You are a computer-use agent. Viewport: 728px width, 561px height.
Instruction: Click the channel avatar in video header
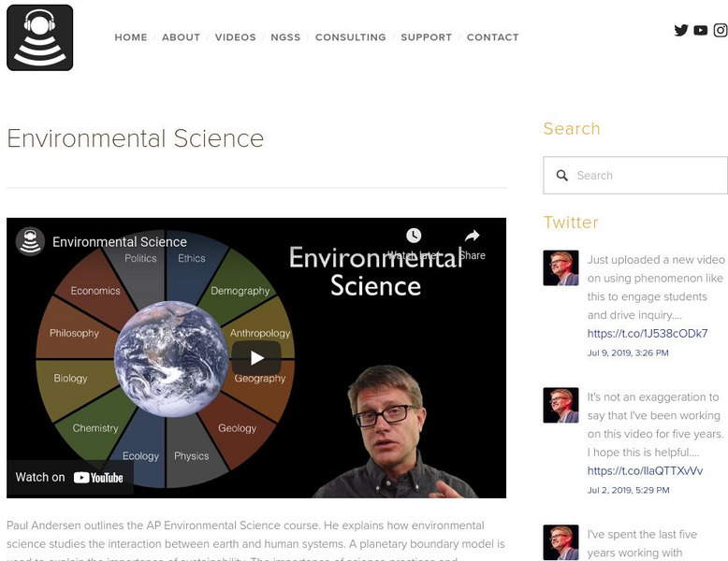pos(31,241)
